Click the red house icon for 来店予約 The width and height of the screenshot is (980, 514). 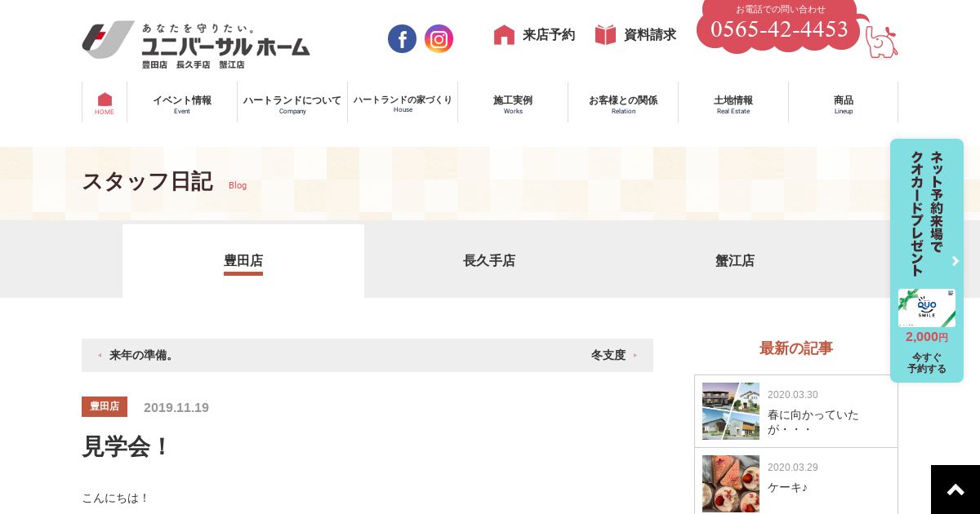pyautogui.click(x=504, y=35)
